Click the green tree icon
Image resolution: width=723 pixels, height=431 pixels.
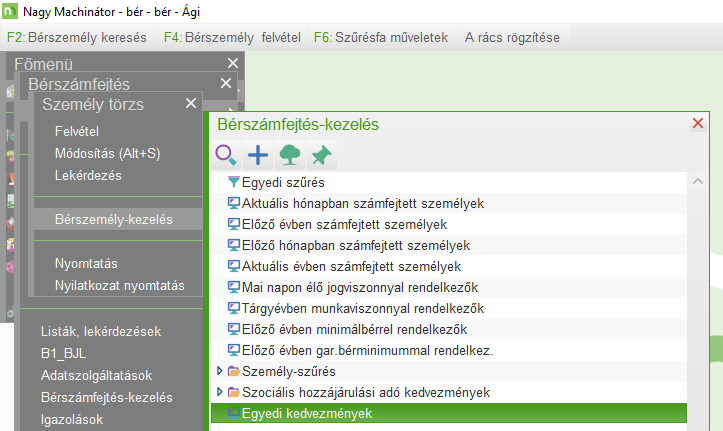coord(290,155)
